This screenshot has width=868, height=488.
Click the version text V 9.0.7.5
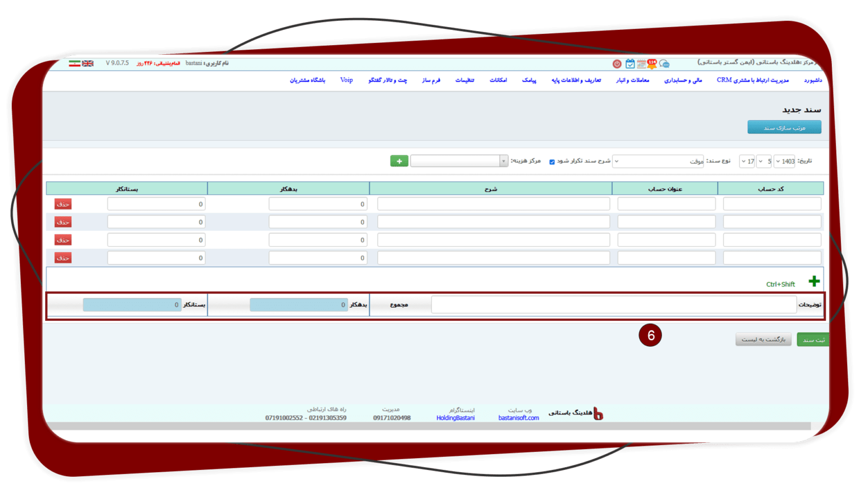coord(117,63)
